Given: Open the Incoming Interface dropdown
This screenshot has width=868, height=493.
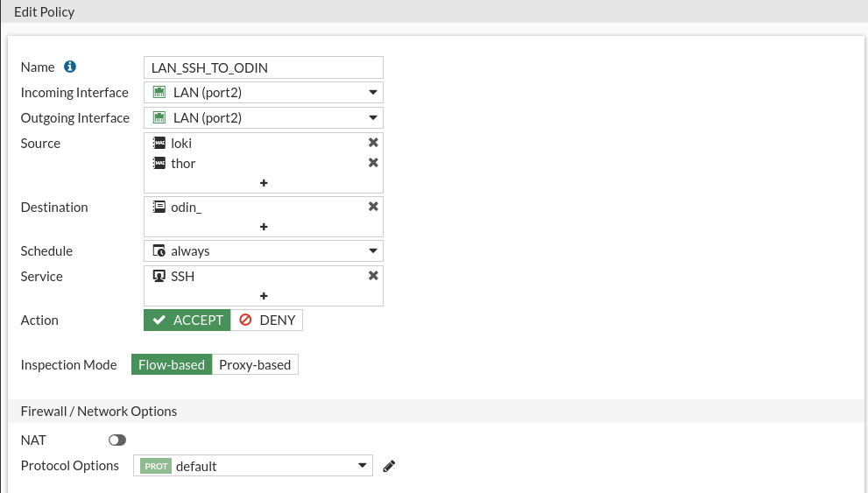Looking at the screenshot, I should (x=264, y=93).
